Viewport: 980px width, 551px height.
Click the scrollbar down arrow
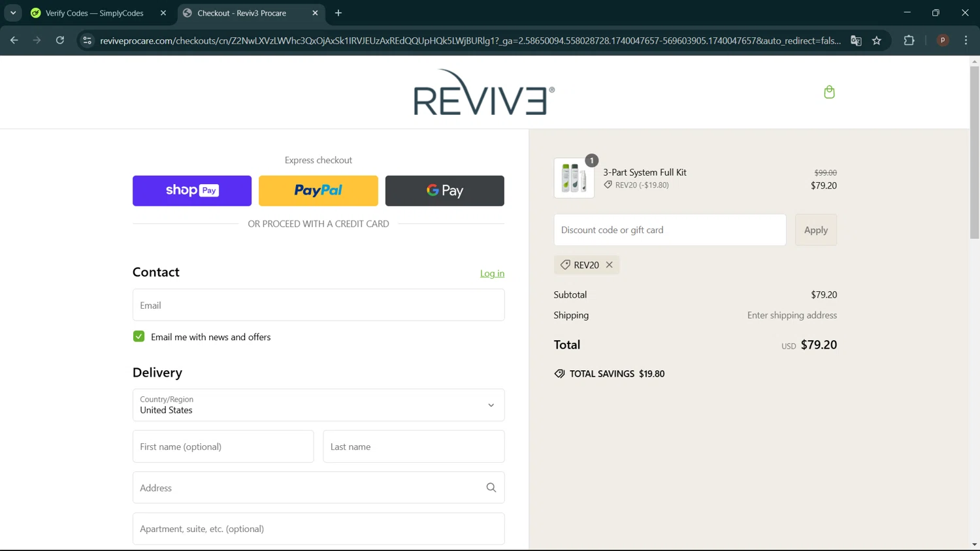(x=974, y=544)
